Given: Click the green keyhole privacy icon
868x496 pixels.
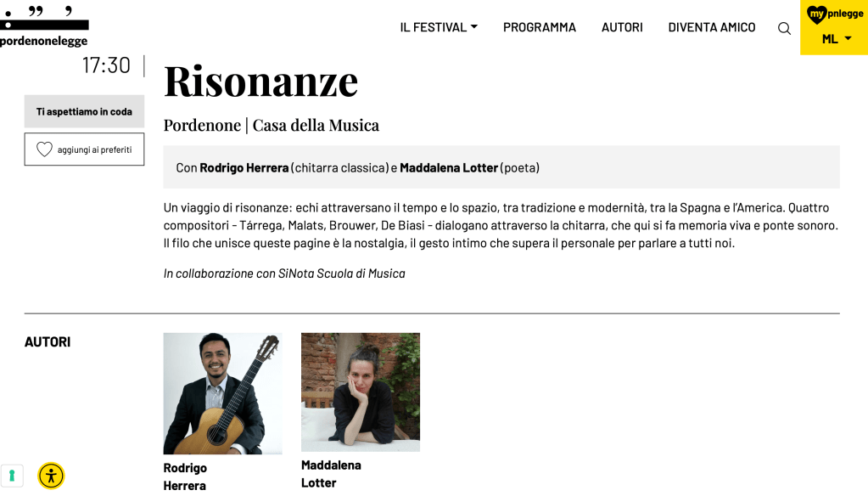Looking at the screenshot, I should click(x=11, y=476).
